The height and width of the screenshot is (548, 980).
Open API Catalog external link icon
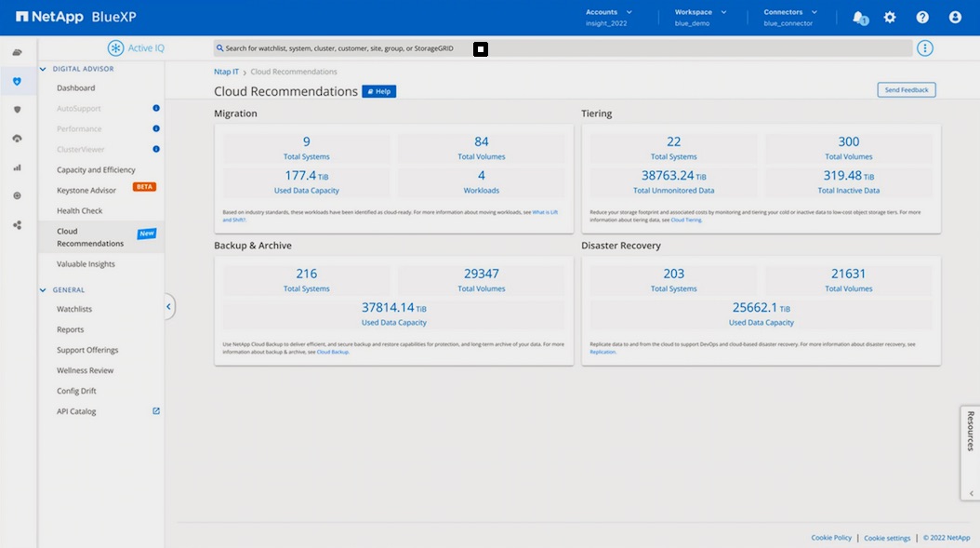156,411
